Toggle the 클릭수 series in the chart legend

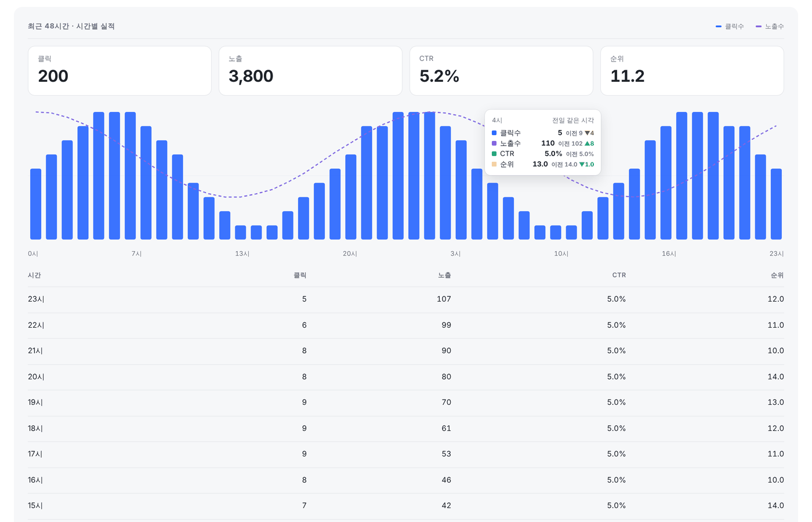click(730, 27)
